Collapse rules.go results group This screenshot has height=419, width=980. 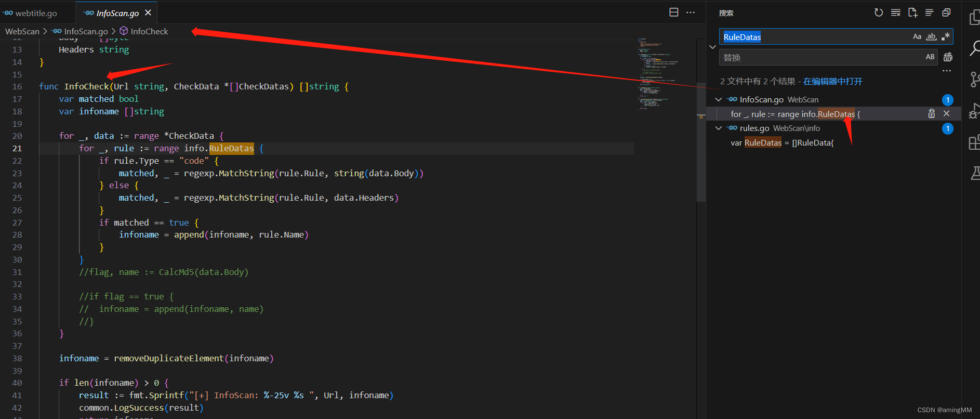pos(719,128)
